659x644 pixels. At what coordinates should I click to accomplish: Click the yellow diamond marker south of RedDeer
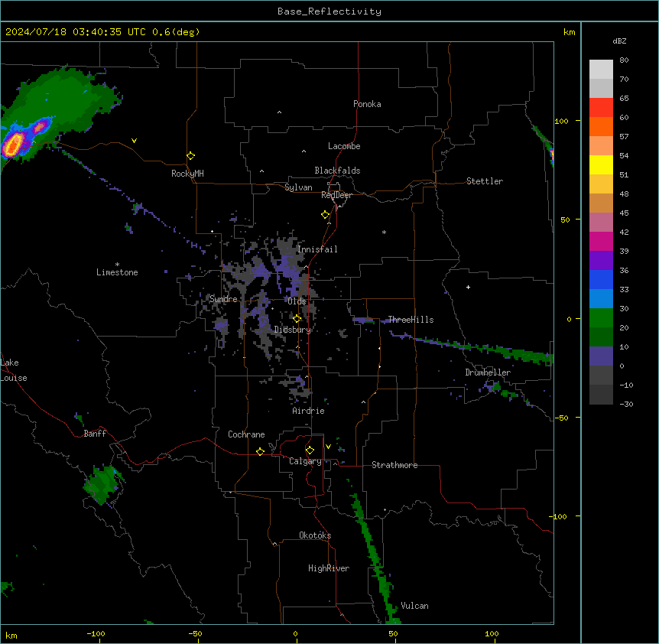click(325, 215)
